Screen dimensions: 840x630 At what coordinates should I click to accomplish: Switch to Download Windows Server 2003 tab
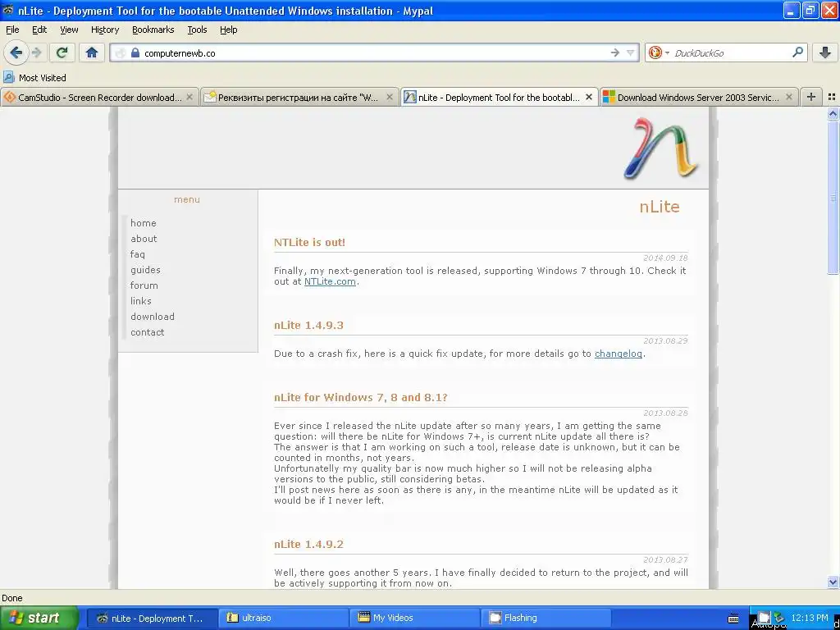tap(699, 97)
